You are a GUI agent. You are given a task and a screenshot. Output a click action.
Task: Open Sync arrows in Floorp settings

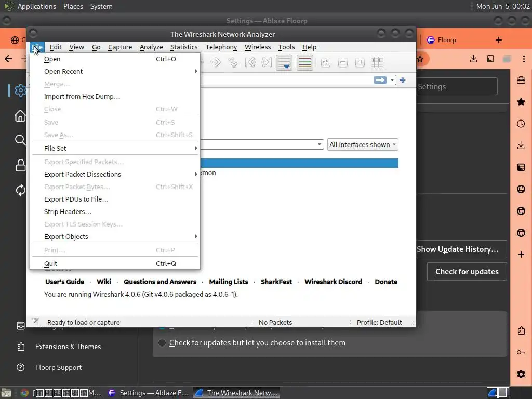(x=20, y=190)
